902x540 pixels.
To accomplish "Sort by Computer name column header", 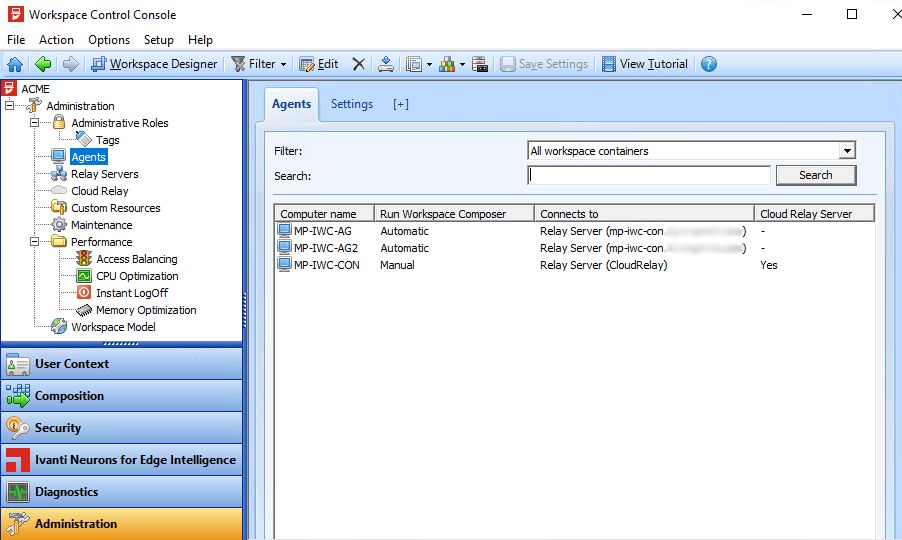I will [x=324, y=214].
